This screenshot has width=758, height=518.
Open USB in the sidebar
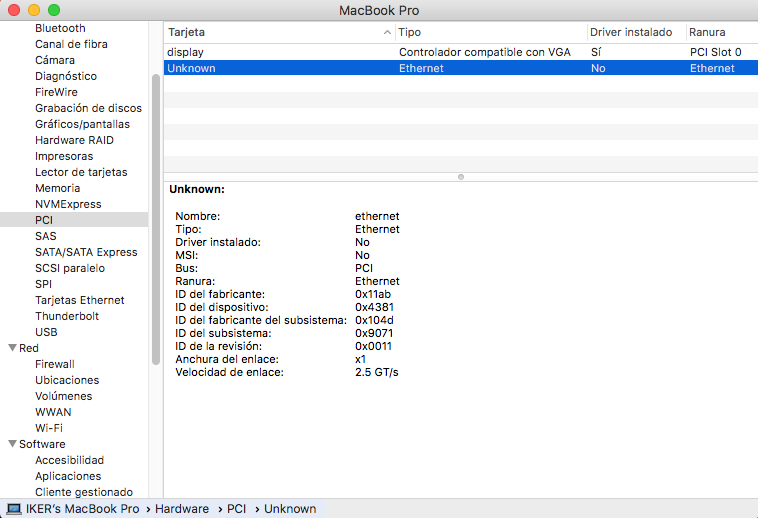pos(46,331)
